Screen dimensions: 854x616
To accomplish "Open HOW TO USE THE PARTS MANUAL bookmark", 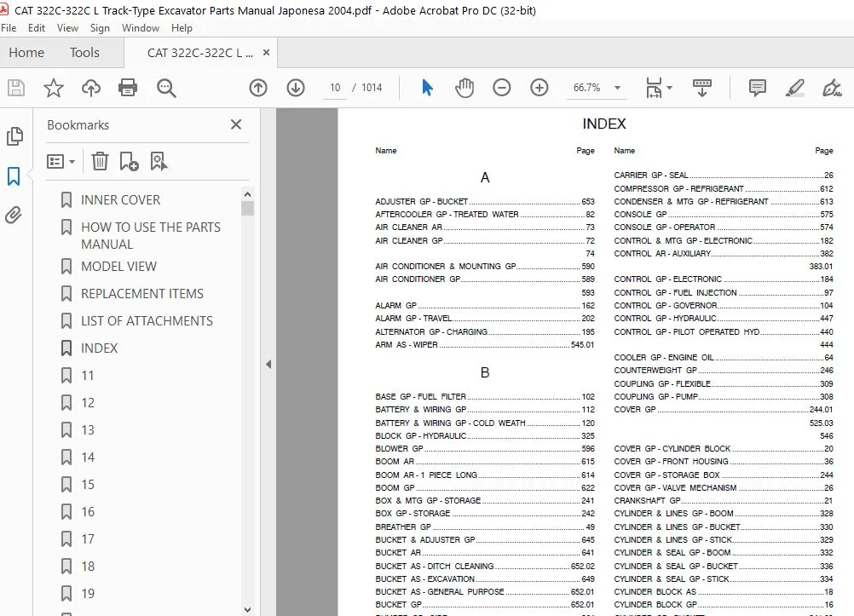I will click(151, 235).
